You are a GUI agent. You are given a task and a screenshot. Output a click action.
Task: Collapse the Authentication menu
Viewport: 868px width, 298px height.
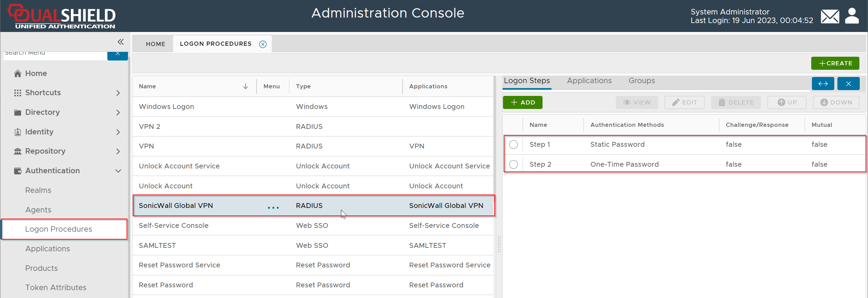[x=118, y=171]
